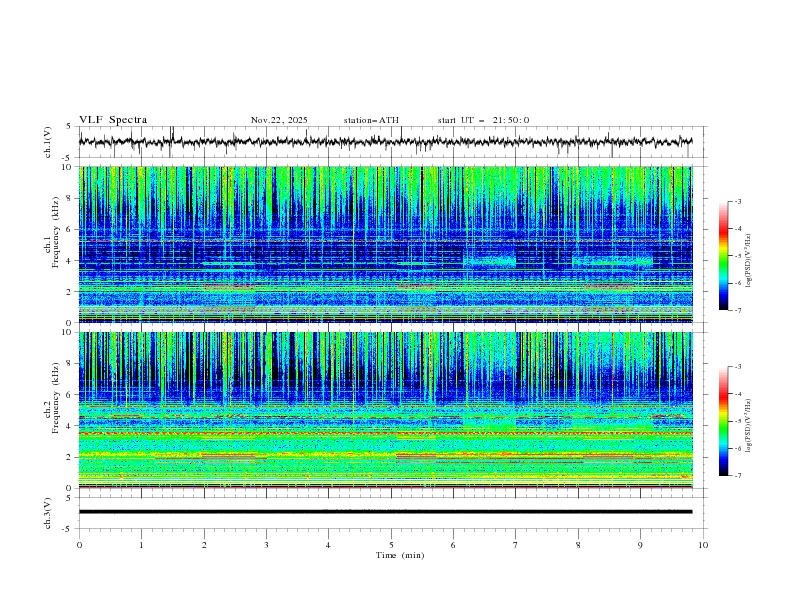The image size is (792, 612).
Task: Click the "-5" label on ch.2 colorbar
Action: 737,421
